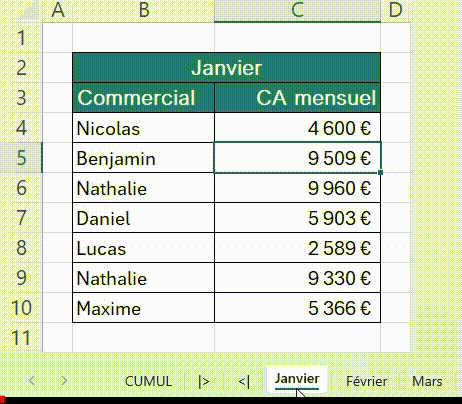Select the 9 330 € cell
462x404 pixels.
click(297, 278)
